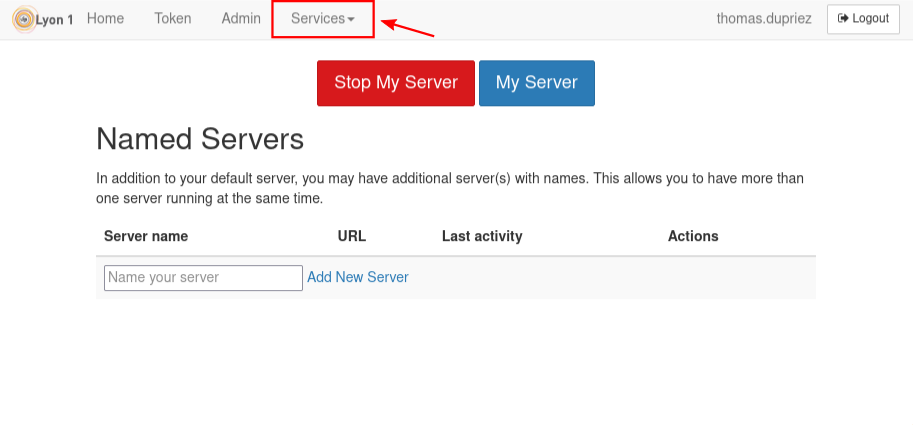Click the Add New Server link
The image size is (913, 425).
pos(358,277)
